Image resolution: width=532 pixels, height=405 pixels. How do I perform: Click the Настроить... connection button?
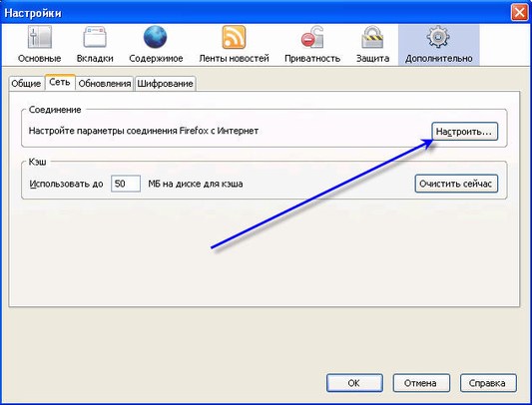click(464, 132)
